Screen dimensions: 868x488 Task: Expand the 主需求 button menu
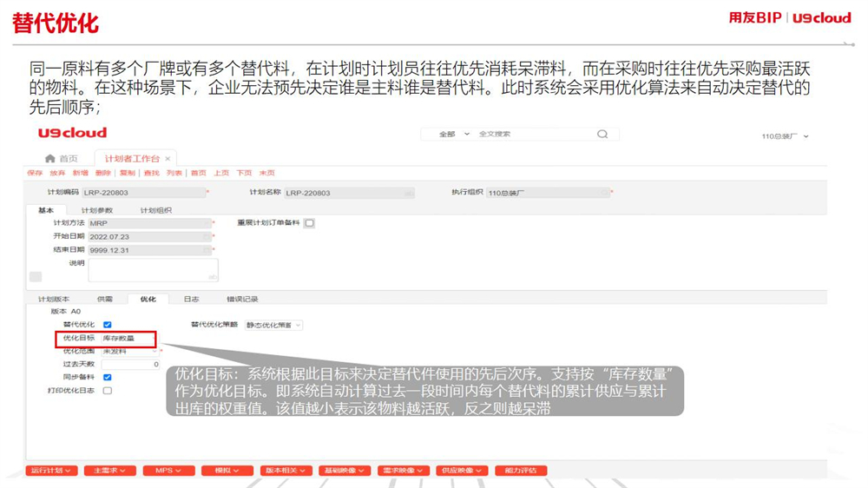pos(109,471)
